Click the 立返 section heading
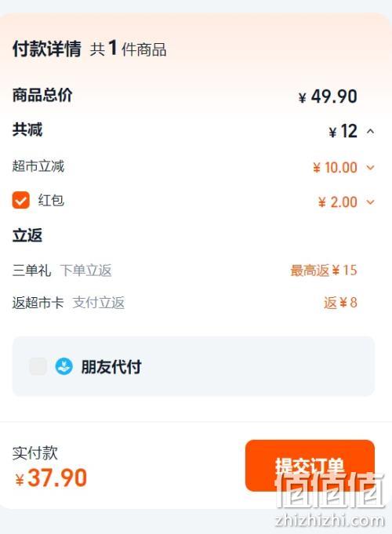 click(27, 235)
